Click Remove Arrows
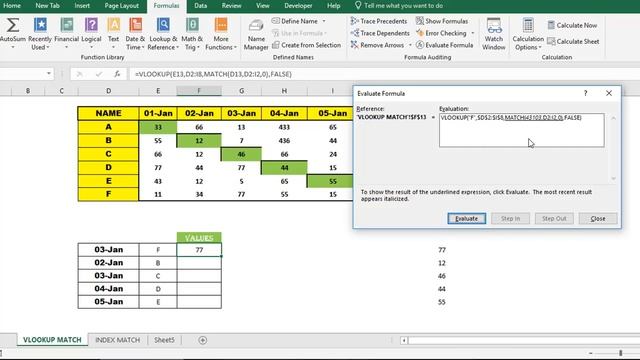 (x=378, y=45)
